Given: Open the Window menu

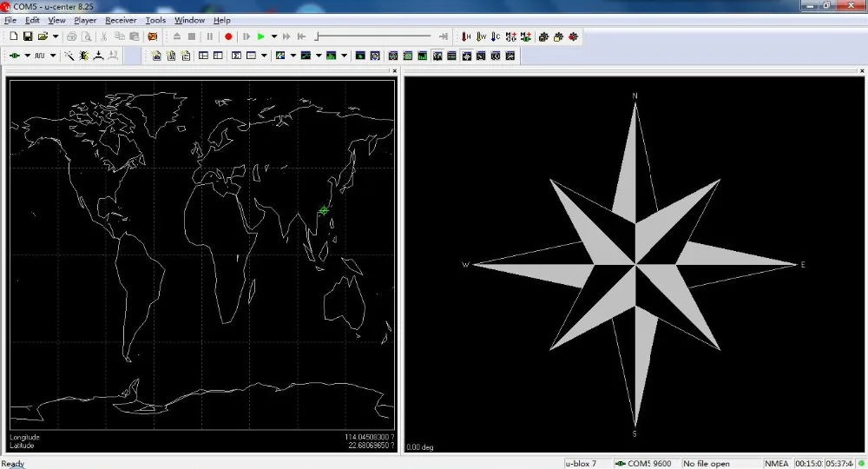Looking at the screenshot, I should (189, 20).
